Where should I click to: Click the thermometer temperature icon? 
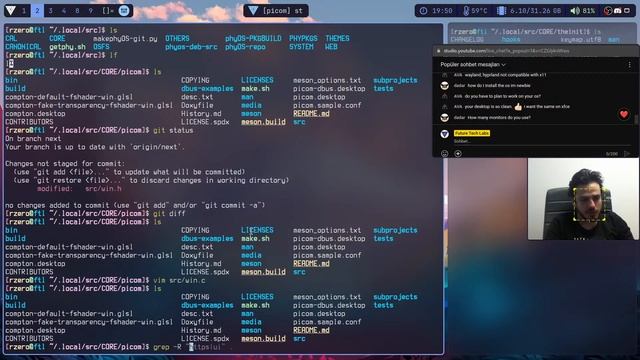pos(466,11)
